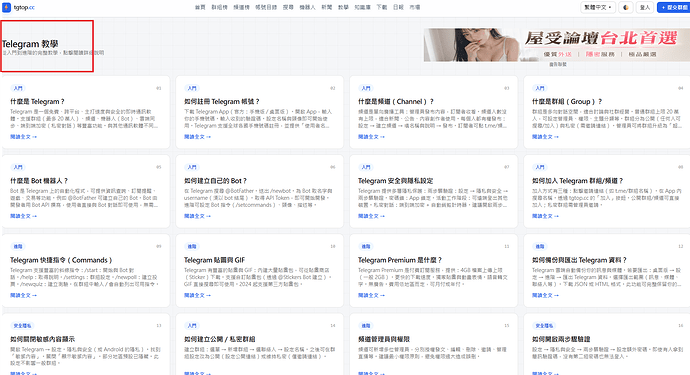The width and height of the screenshot is (690, 375).
Task: Click the blue plus submit button
Action: pyautogui.click(x=674, y=7)
